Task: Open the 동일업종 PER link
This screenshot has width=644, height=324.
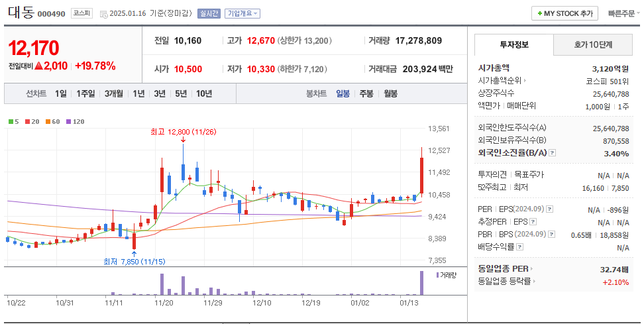Action: [x=505, y=269]
